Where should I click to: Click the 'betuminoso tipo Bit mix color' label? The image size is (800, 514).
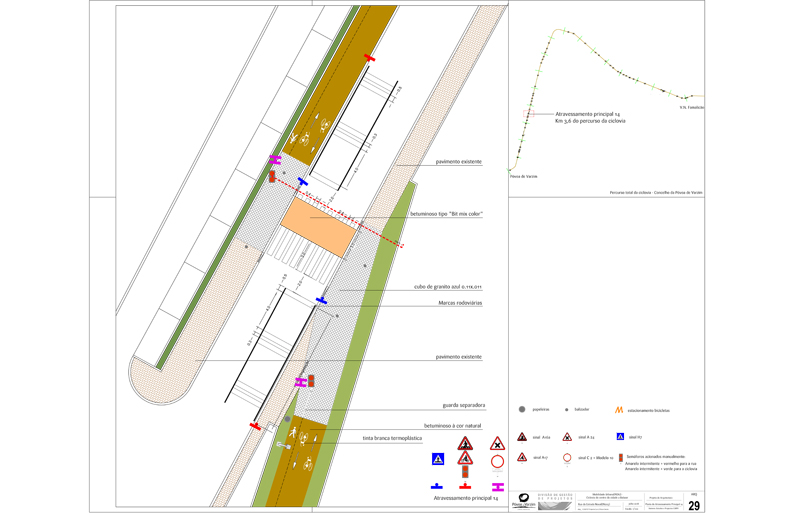tap(446, 214)
